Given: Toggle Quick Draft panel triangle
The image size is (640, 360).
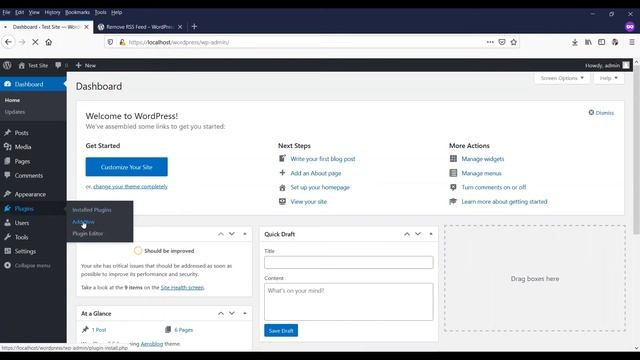Looking at the screenshot, I should (x=431, y=234).
